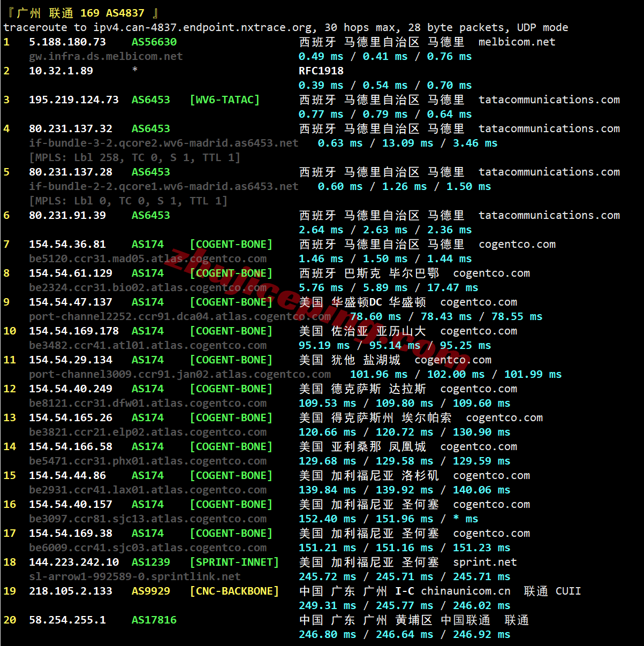644x646 pixels.
Task: Click the AS1239 label on hop 18
Action: click(x=151, y=562)
